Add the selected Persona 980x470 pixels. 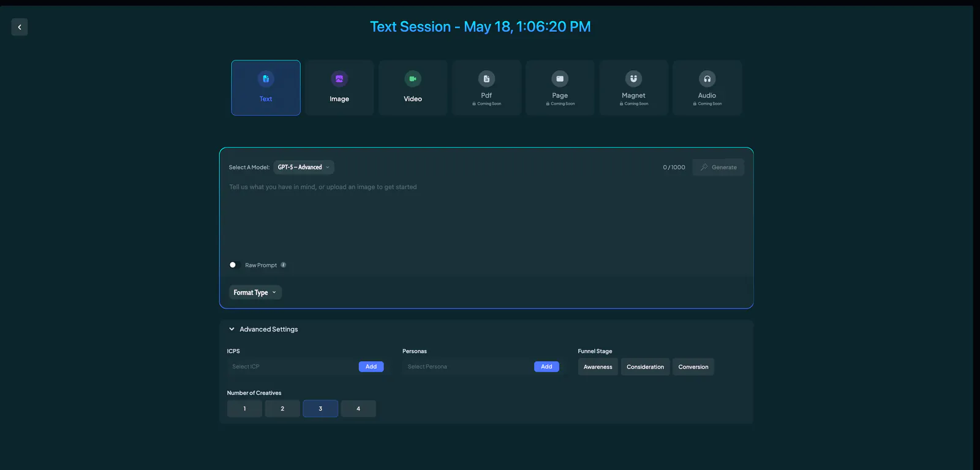point(546,367)
